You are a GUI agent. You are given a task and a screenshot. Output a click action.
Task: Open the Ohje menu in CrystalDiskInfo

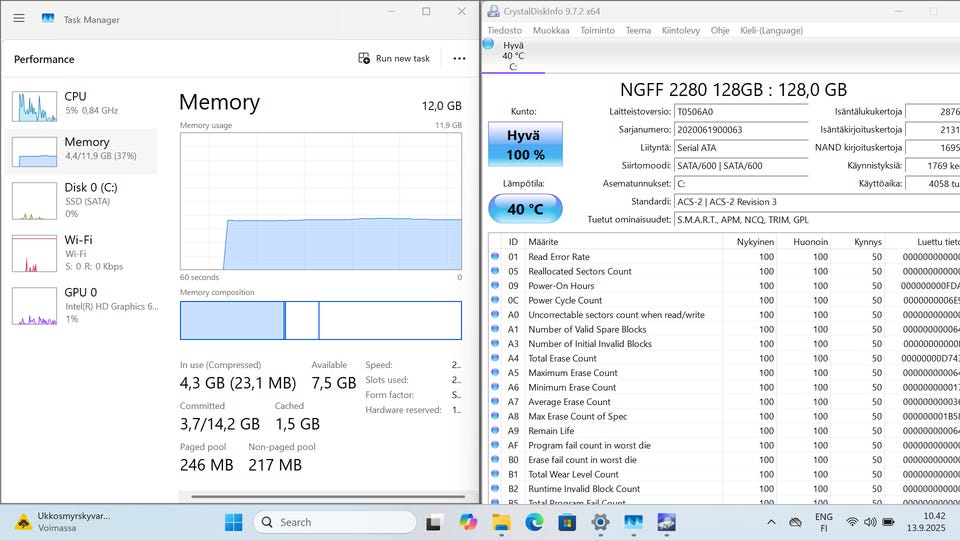click(720, 30)
